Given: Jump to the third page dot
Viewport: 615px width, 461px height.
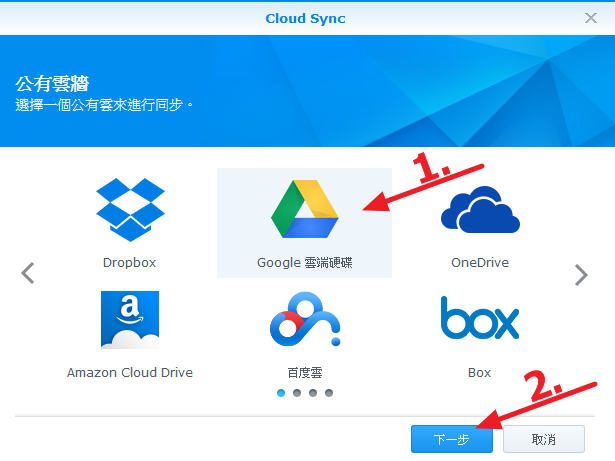Looking at the screenshot, I should 313,393.
